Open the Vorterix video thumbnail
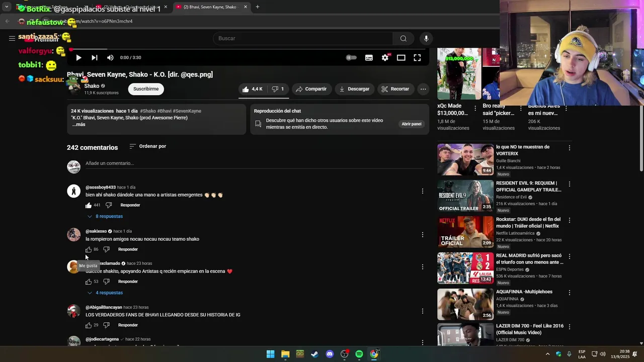Screen dimensions: 644x362 tap(465, 160)
